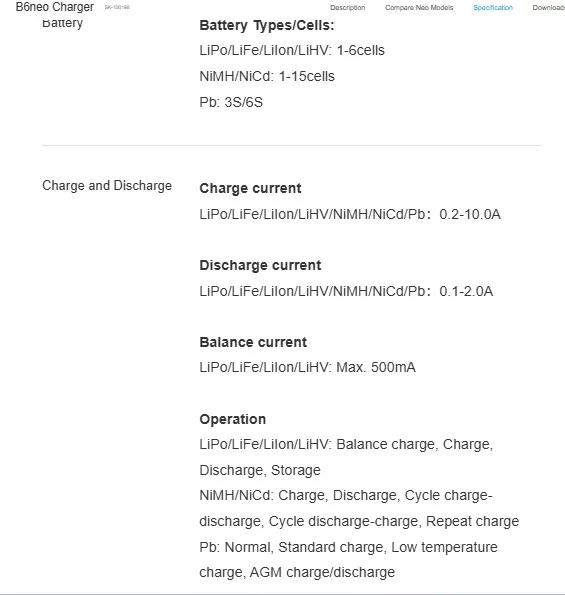565x595 pixels.
Task: Click the Pb: 3S/6S line
Action: click(231, 102)
